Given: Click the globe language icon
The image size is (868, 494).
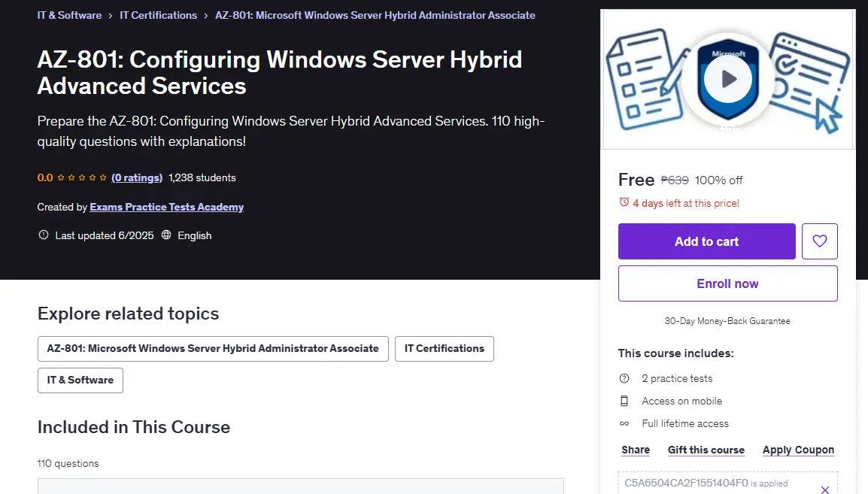Looking at the screenshot, I should [x=166, y=235].
